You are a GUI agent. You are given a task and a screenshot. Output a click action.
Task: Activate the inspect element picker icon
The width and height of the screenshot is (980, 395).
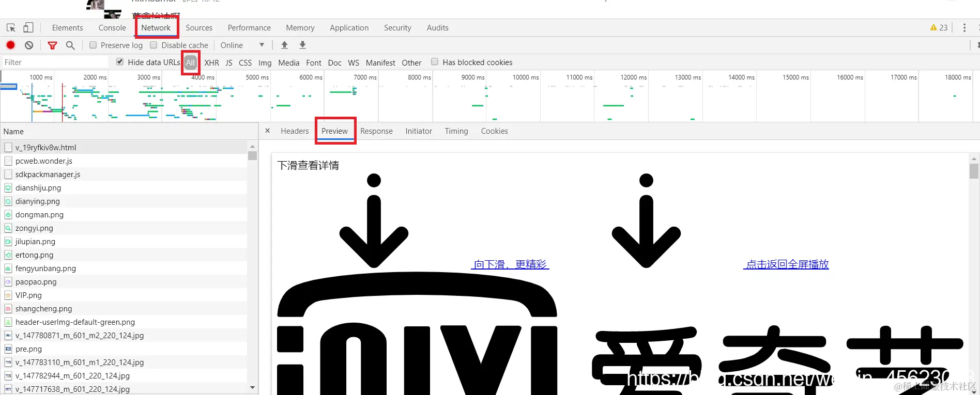click(x=11, y=28)
